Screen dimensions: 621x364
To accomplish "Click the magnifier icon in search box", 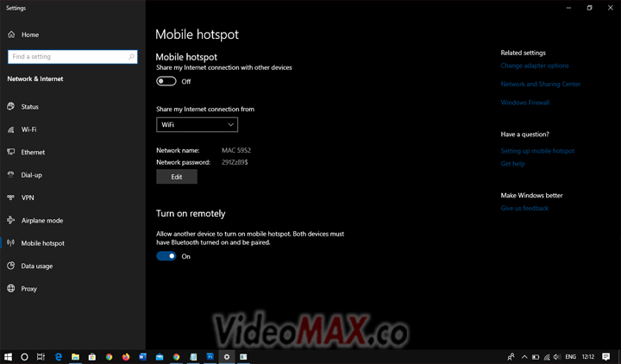I will click(x=131, y=57).
